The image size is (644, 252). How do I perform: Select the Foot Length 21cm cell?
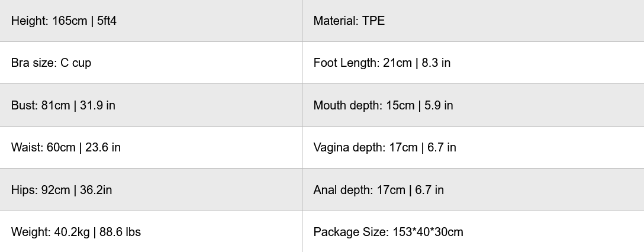point(472,63)
